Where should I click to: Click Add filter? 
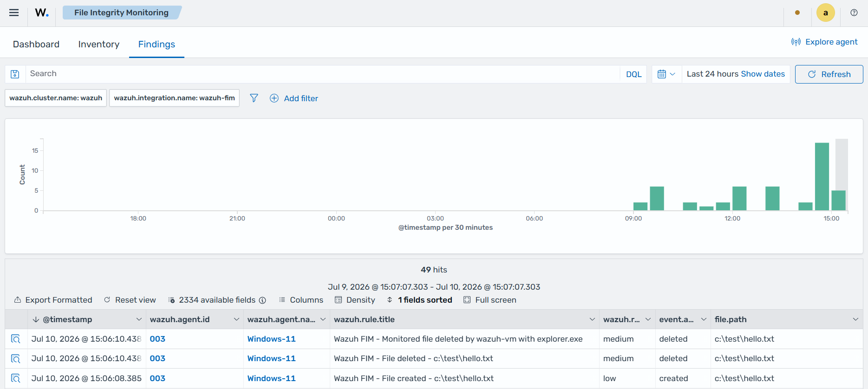click(x=294, y=98)
